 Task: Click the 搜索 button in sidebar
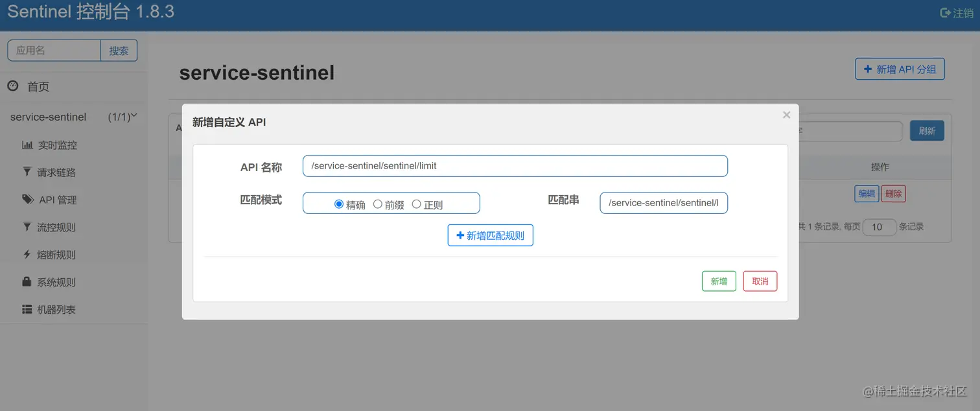pyautogui.click(x=119, y=51)
